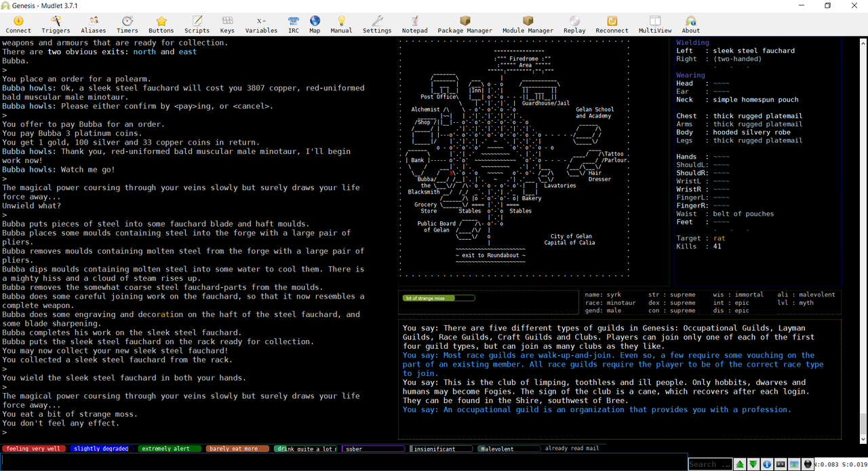Show the Map window
868x471 pixels.
click(315, 24)
